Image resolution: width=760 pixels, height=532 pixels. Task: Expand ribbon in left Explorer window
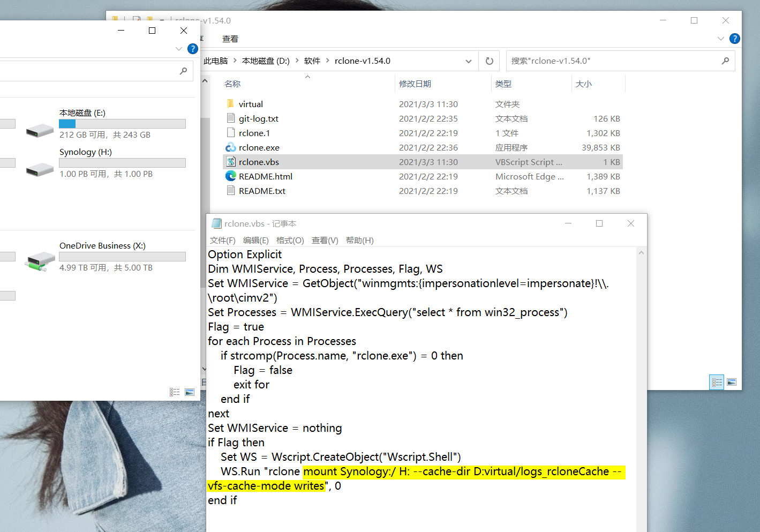tap(179, 49)
